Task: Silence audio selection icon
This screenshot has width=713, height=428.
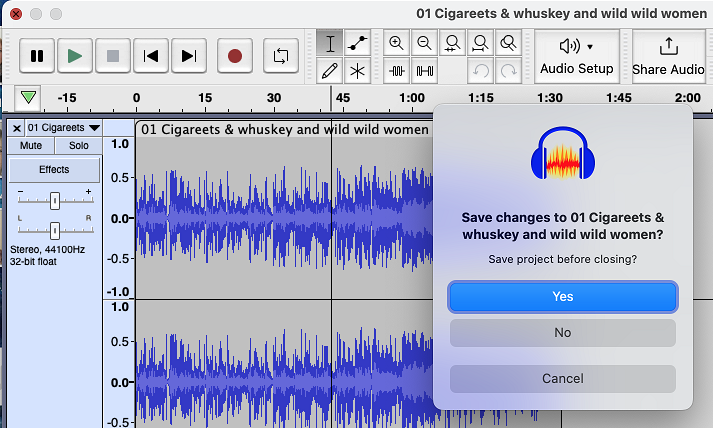Action: click(x=424, y=71)
